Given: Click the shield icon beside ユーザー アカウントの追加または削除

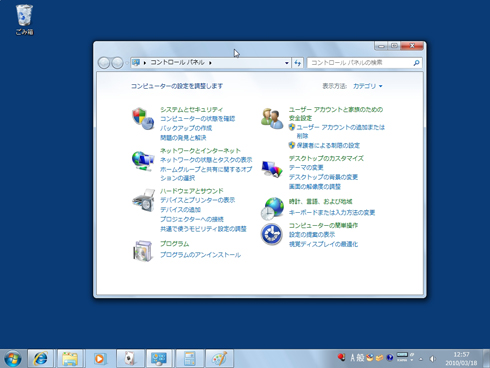Looking at the screenshot, I should 292,127.
